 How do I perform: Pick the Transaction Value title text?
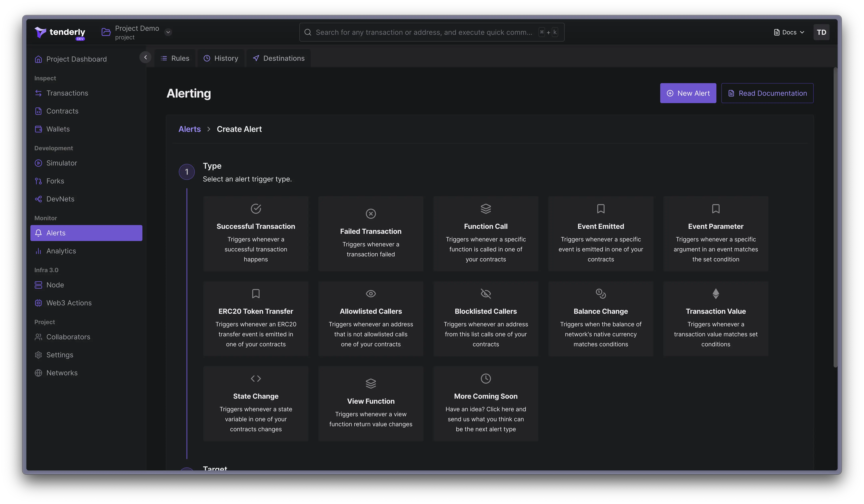click(716, 311)
